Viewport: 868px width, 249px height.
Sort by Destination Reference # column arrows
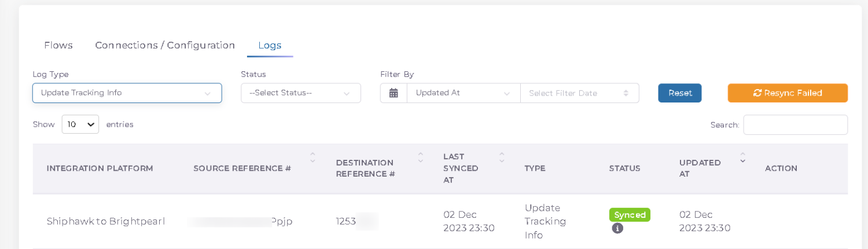click(x=421, y=157)
